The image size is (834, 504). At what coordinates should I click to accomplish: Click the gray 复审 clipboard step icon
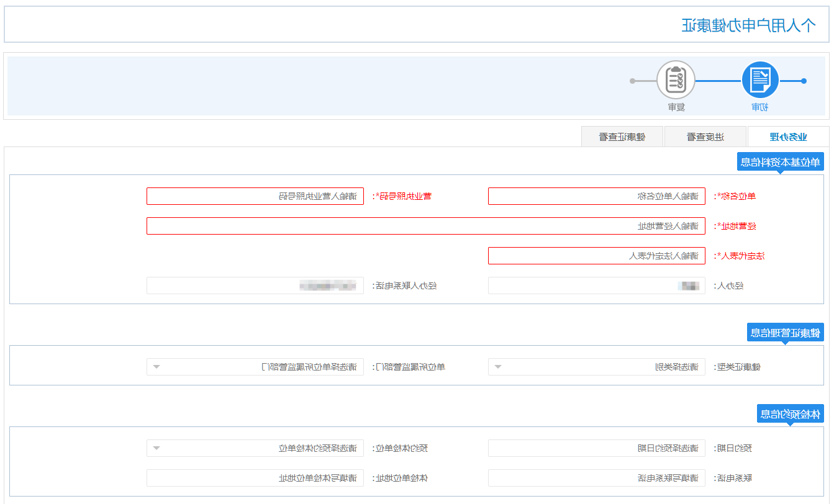click(676, 80)
